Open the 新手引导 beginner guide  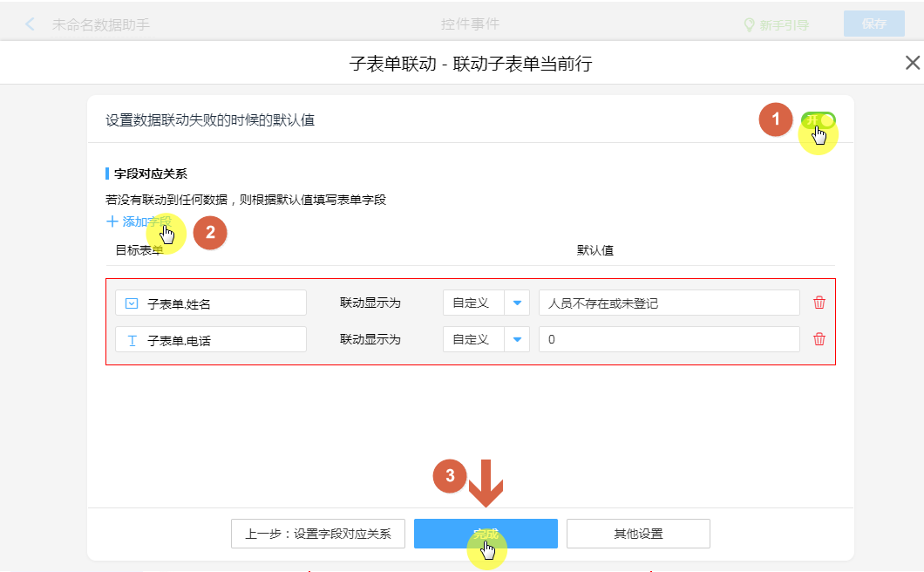tap(775, 24)
